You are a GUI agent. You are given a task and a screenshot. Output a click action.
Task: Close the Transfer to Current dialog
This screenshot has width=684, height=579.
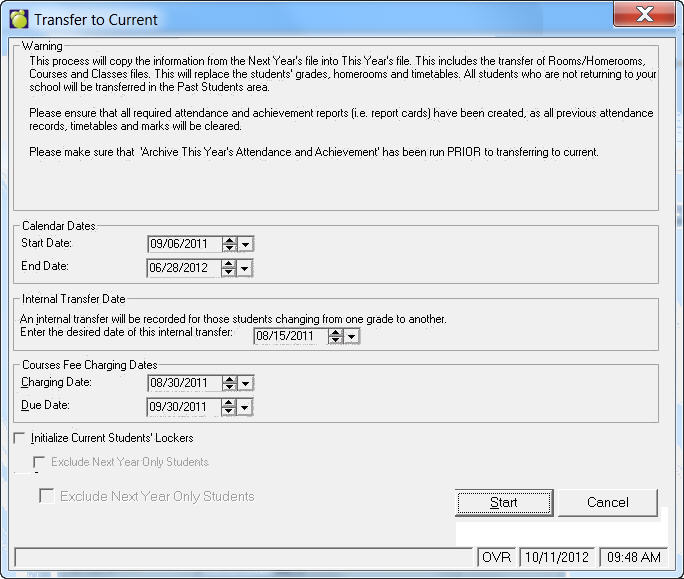point(644,16)
